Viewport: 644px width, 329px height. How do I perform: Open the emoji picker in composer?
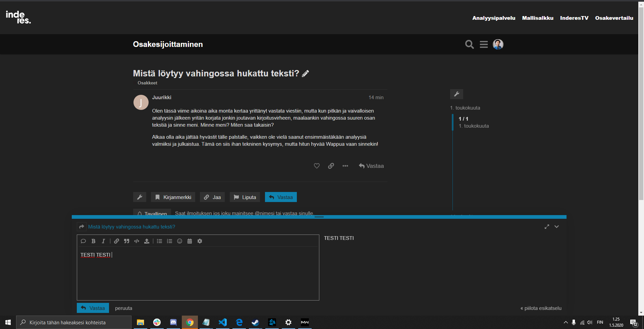[180, 241]
